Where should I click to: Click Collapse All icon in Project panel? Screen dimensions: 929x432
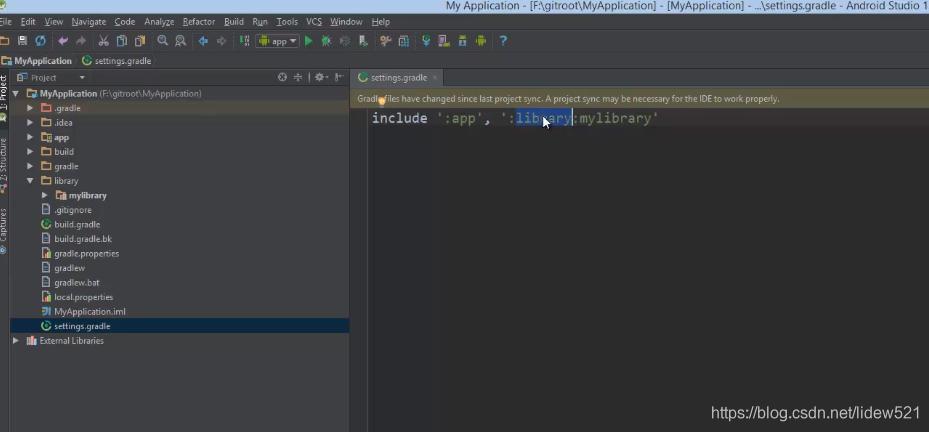pos(298,77)
